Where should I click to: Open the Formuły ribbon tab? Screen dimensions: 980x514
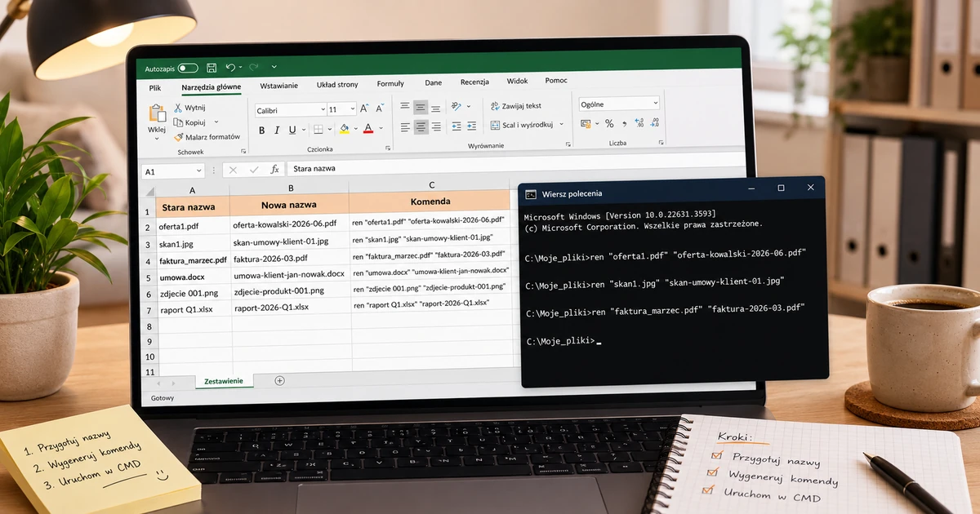point(390,83)
